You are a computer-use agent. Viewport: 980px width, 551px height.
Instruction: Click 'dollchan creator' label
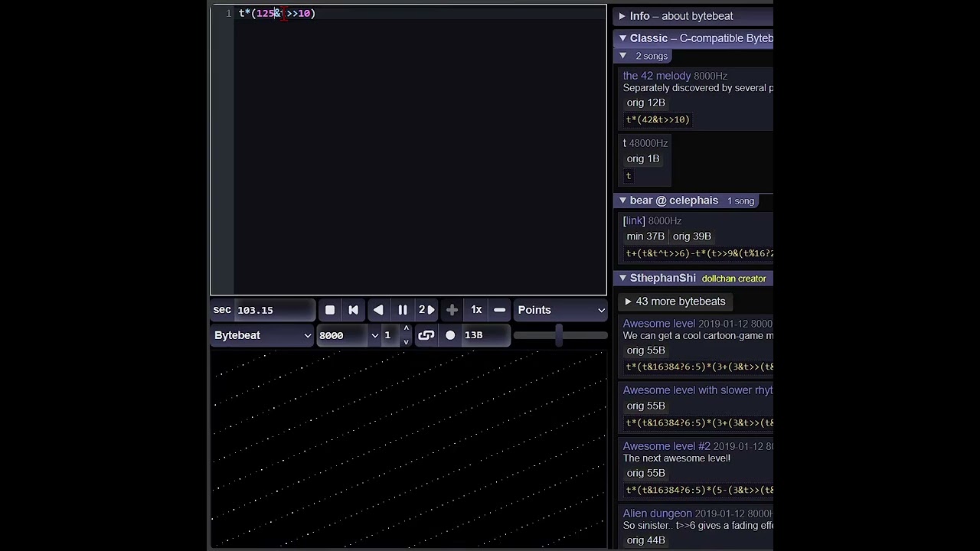tap(734, 279)
